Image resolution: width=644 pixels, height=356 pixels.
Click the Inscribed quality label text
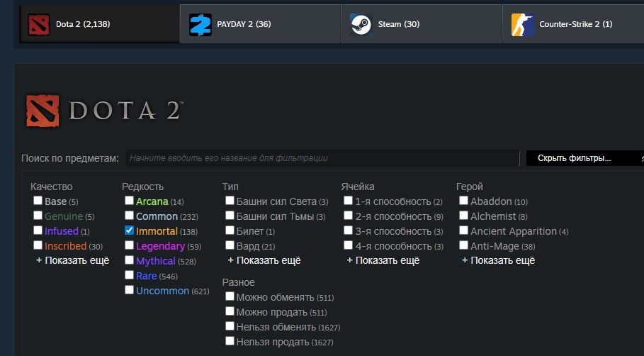tap(66, 246)
